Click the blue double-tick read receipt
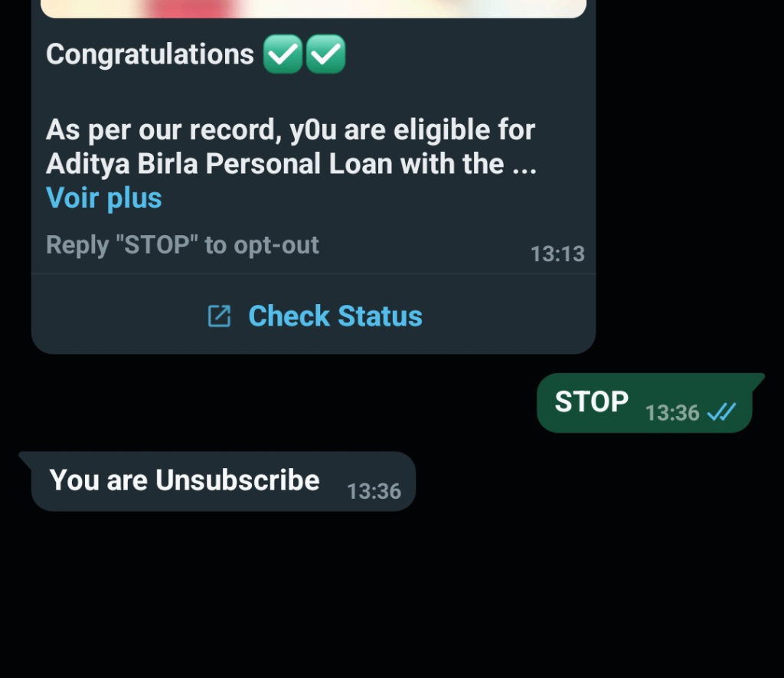The width and height of the screenshot is (784, 678). click(720, 413)
